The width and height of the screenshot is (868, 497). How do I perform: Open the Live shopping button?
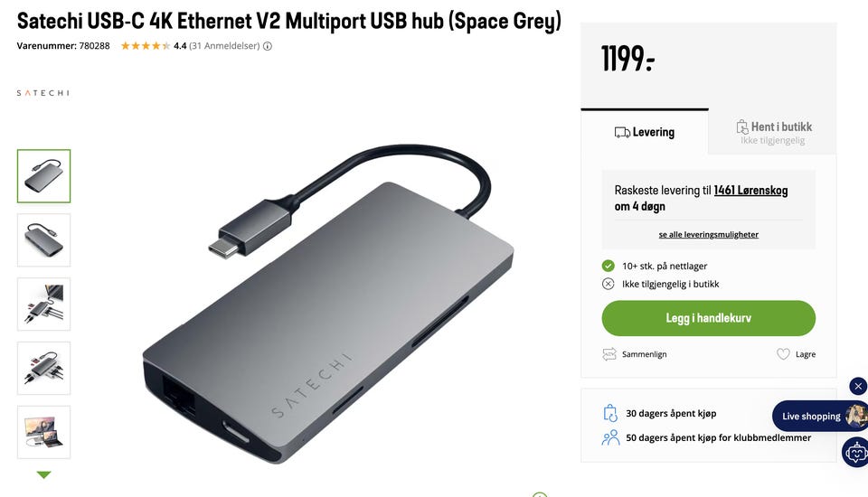pyautogui.click(x=819, y=417)
